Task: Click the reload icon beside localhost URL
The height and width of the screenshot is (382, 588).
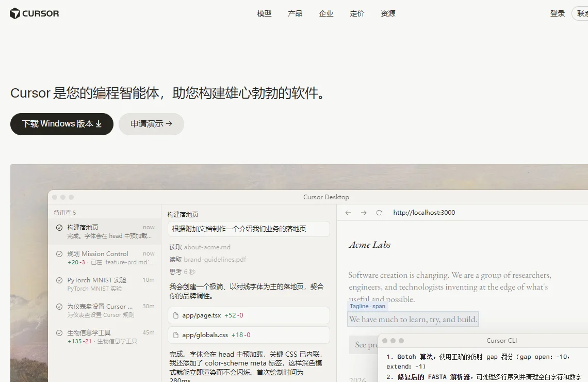Action: coord(379,212)
